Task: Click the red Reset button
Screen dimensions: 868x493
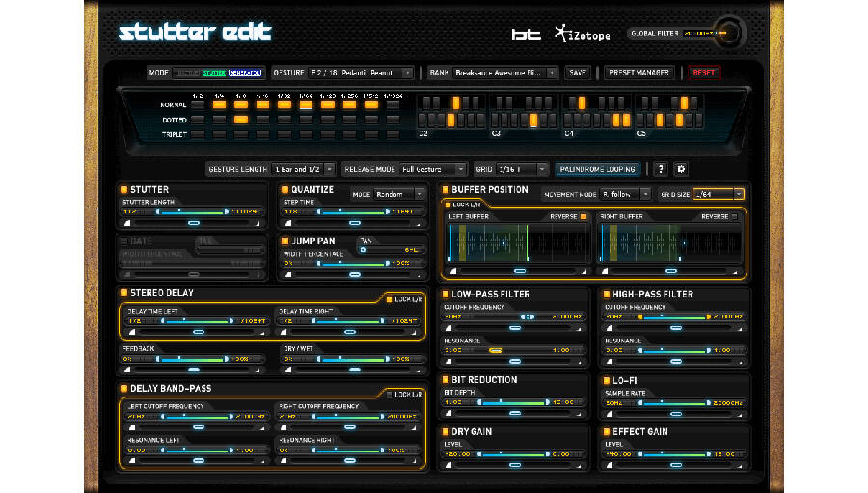Action: (704, 73)
